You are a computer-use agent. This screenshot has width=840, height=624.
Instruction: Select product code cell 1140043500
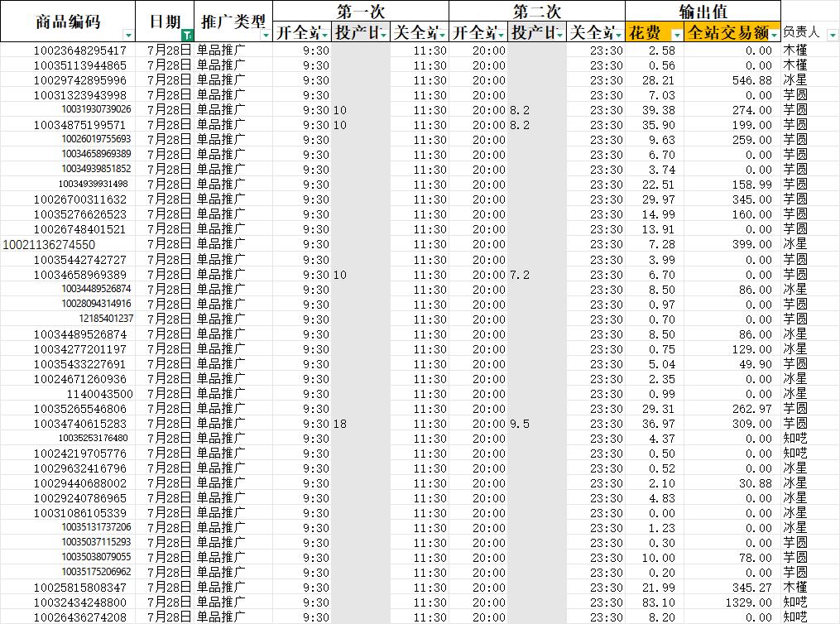coord(68,394)
